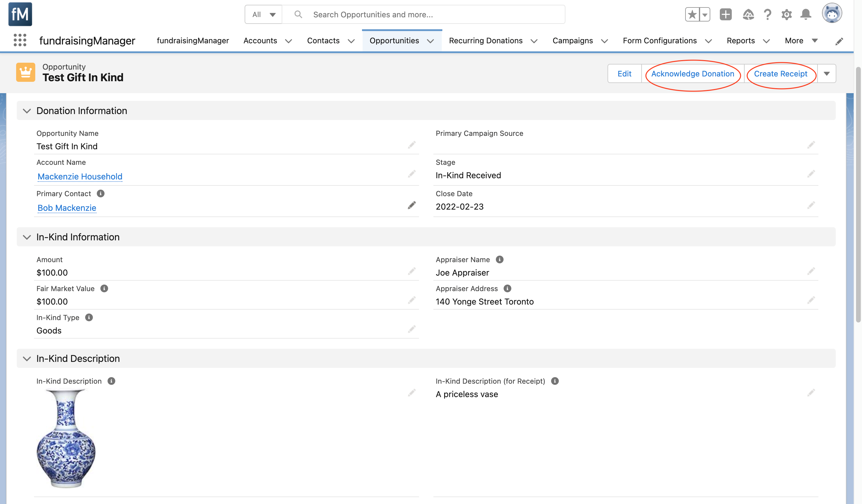The image size is (862, 504).
Task: Open more actions dropdown beside Create Receipt
Action: tap(826, 73)
